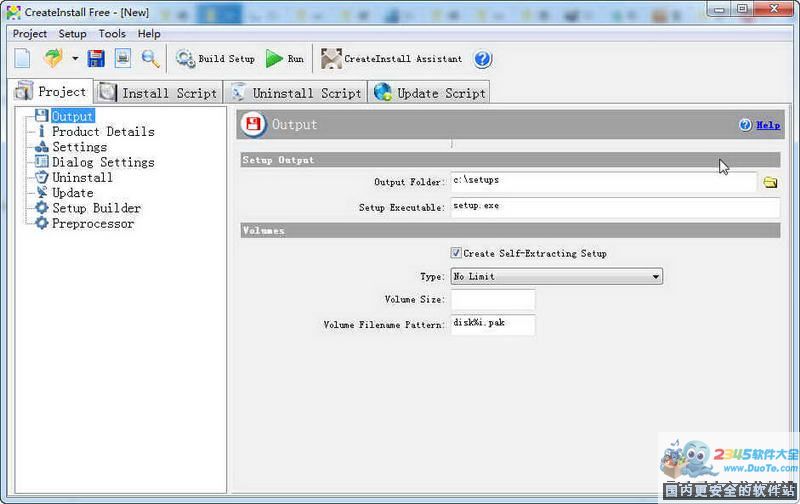Click the Setup Executable text field
This screenshot has width=800, height=504.
coord(615,208)
